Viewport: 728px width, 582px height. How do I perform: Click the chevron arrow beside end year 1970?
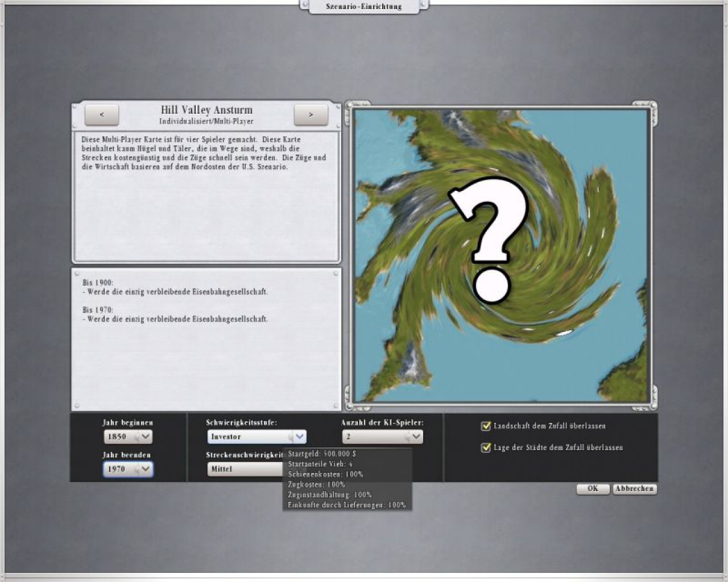click(x=146, y=469)
